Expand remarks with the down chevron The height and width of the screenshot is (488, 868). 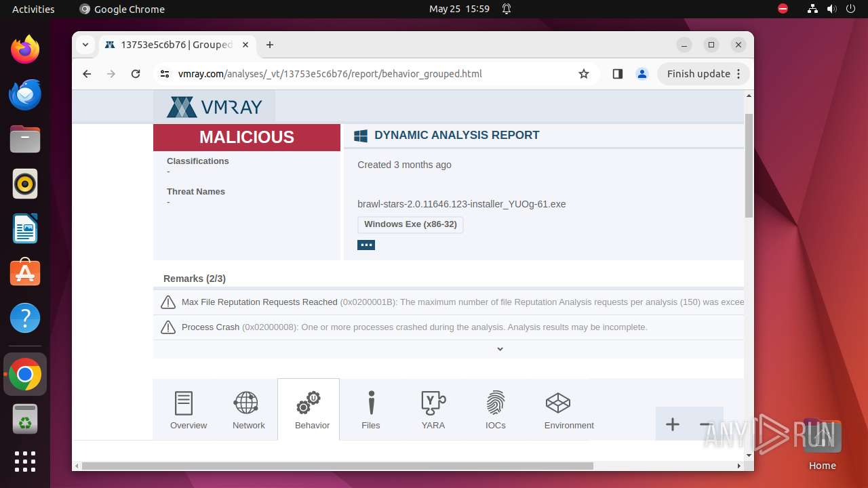pyautogui.click(x=500, y=349)
